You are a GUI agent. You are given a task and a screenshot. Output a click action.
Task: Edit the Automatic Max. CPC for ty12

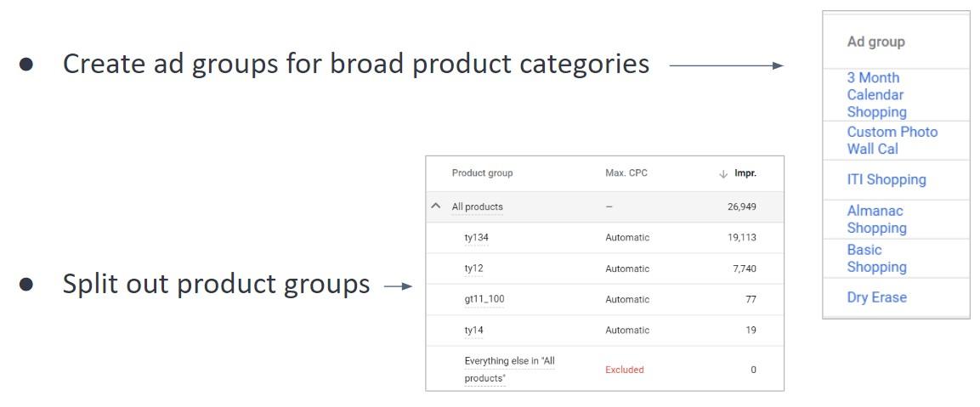[626, 269]
